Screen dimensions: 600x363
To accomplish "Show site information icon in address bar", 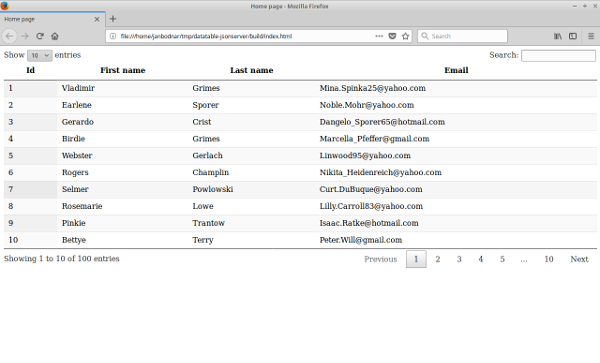I will coord(113,36).
